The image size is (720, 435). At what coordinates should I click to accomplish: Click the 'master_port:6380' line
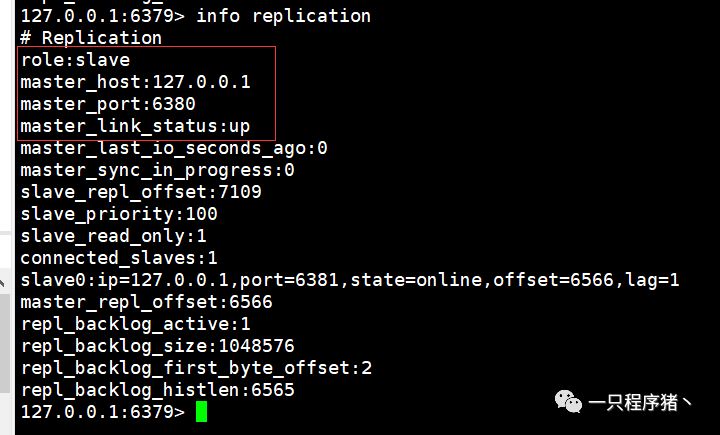tap(107, 104)
